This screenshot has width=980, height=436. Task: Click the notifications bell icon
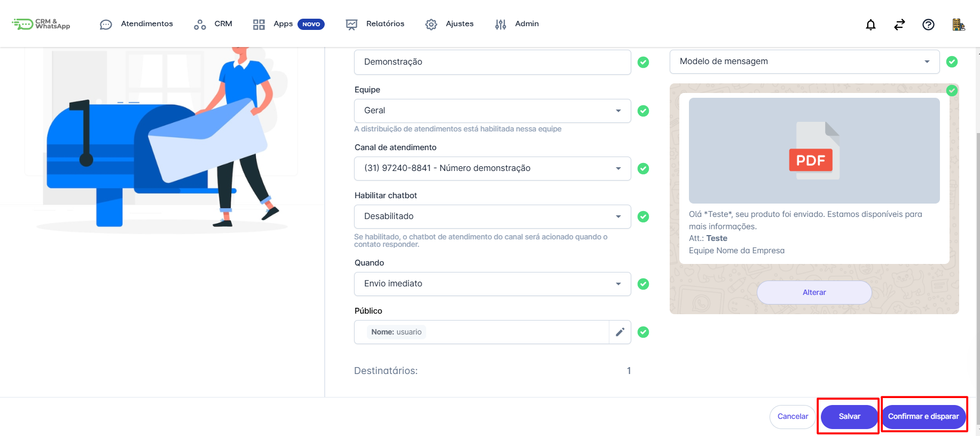coord(871,25)
